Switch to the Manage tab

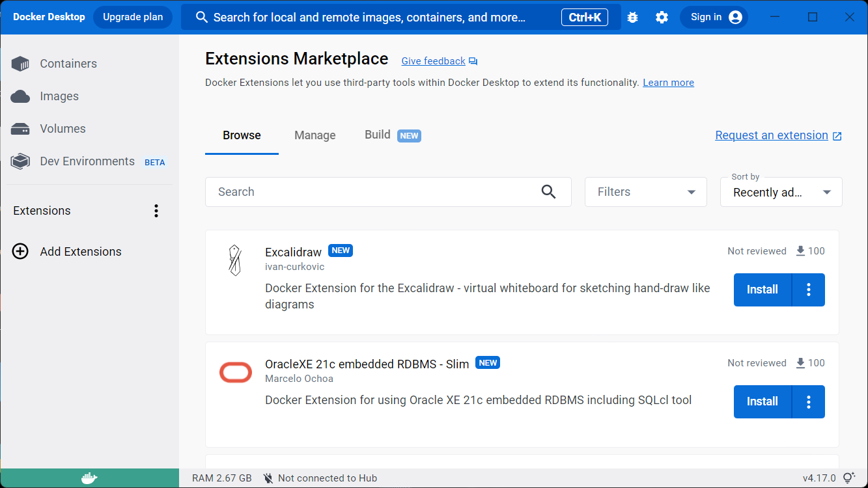pyautogui.click(x=315, y=135)
